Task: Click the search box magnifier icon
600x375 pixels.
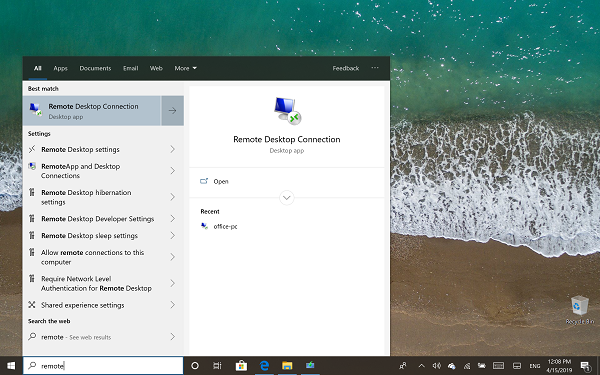Action: coord(33,365)
